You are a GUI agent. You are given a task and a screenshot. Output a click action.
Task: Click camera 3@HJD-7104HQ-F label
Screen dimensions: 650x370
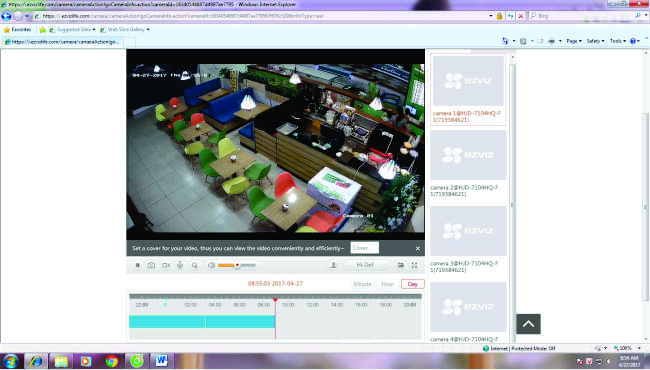(x=464, y=266)
